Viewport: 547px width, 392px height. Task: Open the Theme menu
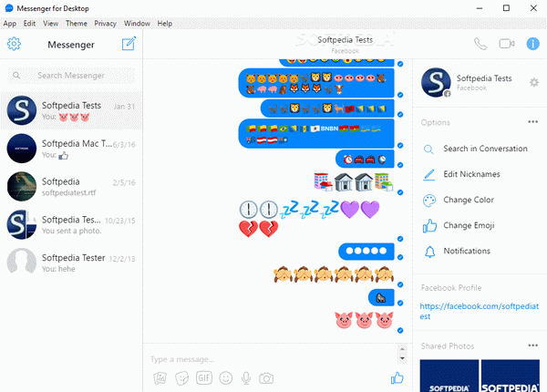point(77,24)
